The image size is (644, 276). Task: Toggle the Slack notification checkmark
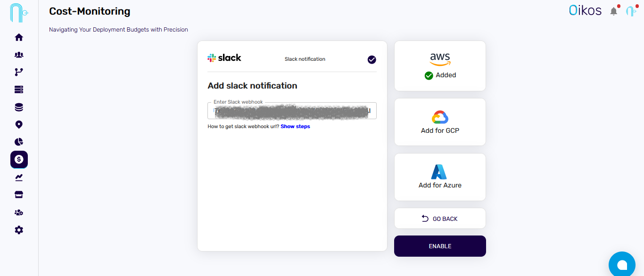click(372, 60)
